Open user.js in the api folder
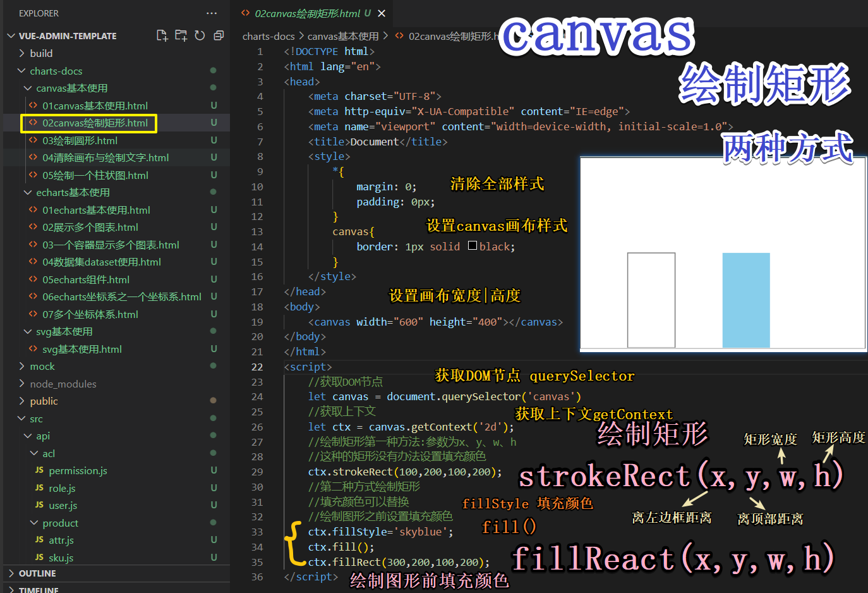868x593 pixels. coord(70,505)
